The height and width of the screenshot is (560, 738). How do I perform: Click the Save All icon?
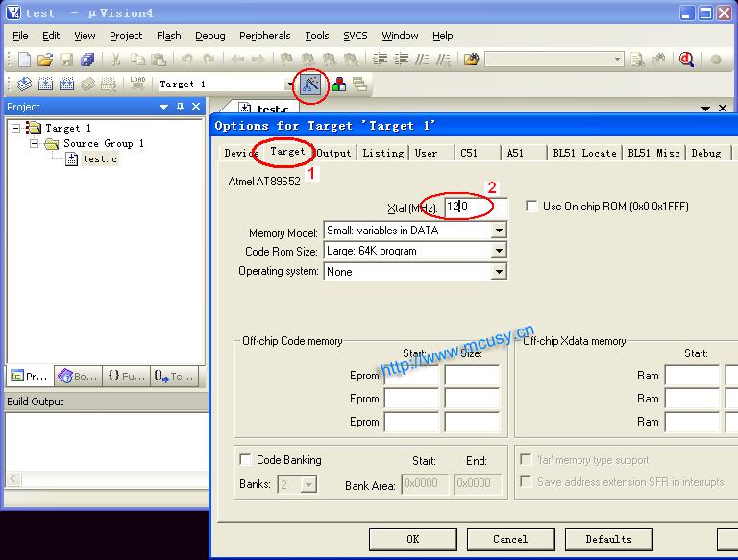pyautogui.click(x=87, y=60)
